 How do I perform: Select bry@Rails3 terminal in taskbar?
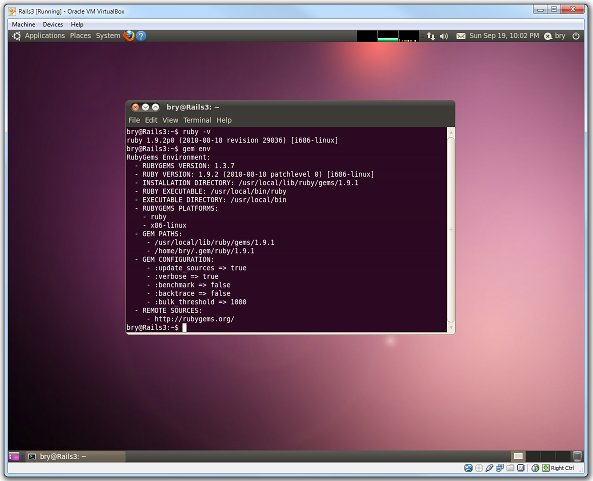(75, 456)
